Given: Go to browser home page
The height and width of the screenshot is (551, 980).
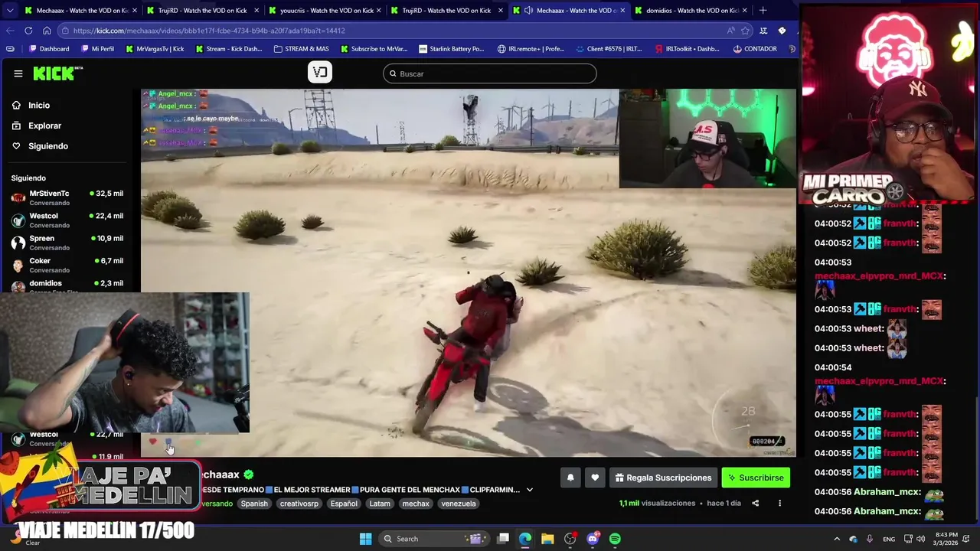Looking at the screenshot, I should [47, 31].
